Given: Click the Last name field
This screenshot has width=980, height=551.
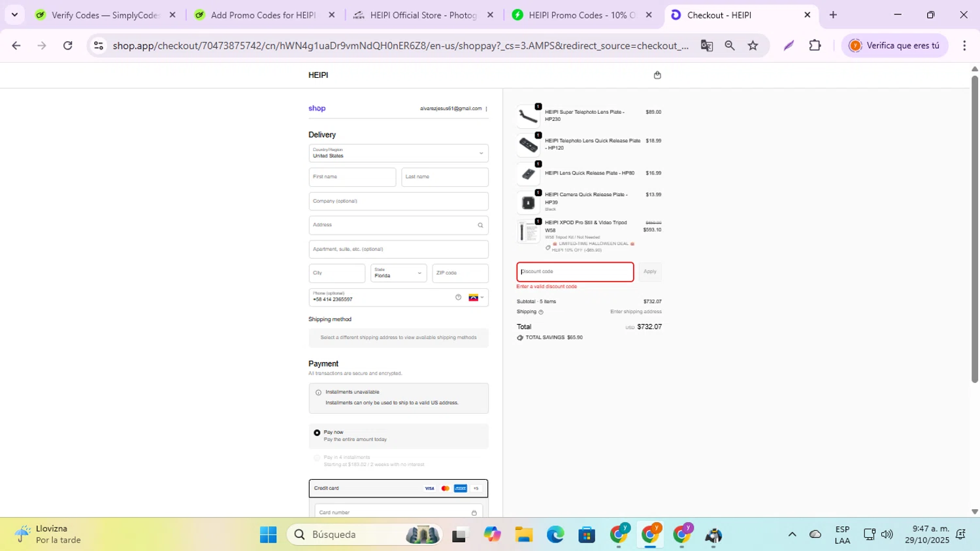Looking at the screenshot, I should 445,177.
